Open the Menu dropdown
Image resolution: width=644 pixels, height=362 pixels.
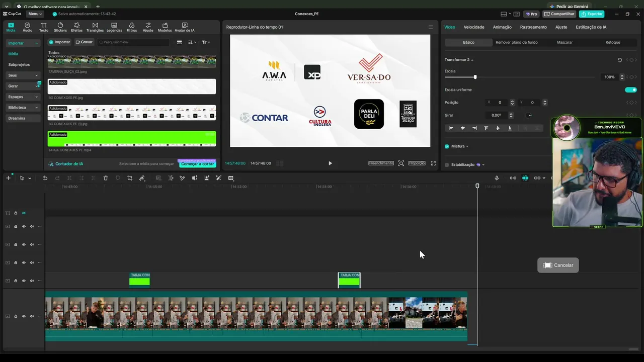click(35, 14)
